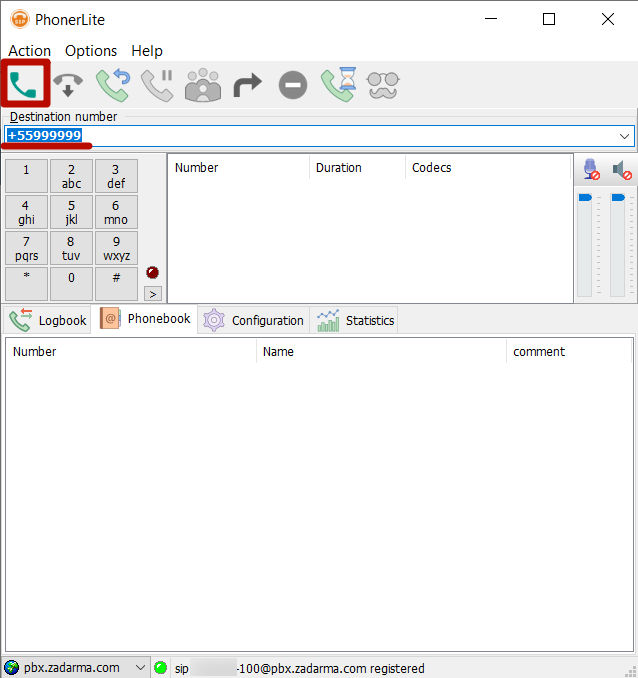
Task: Click the phonebook comment column header
Action: click(569, 352)
